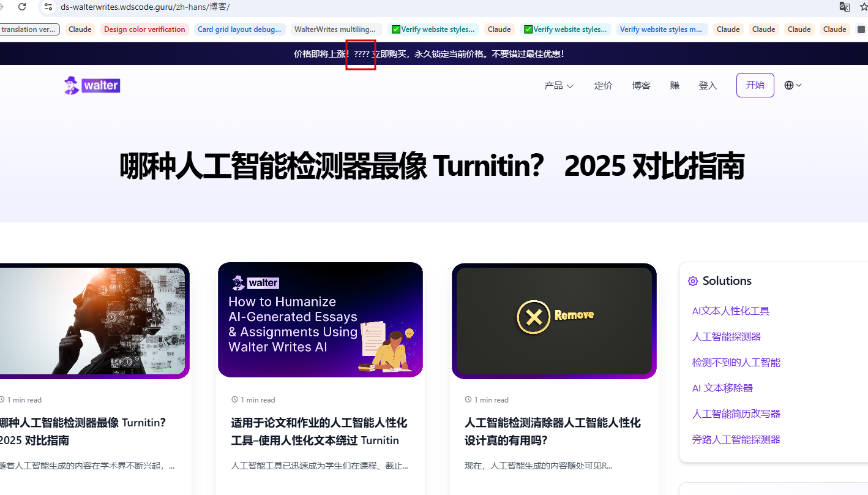The width and height of the screenshot is (868, 495).
Task: Click the excerpt starting '人工智能工具已迅速成为学生们'
Action: point(320,466)
